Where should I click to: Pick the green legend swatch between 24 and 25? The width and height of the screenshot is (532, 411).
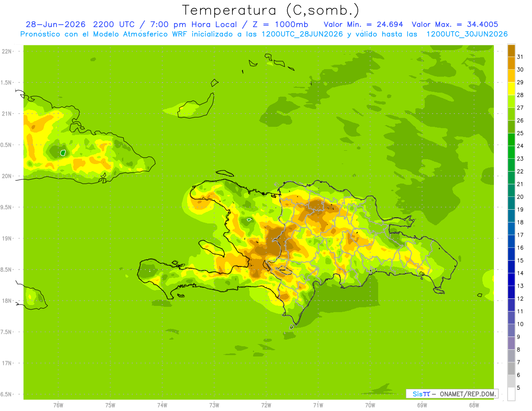click(x=511, y=139)
